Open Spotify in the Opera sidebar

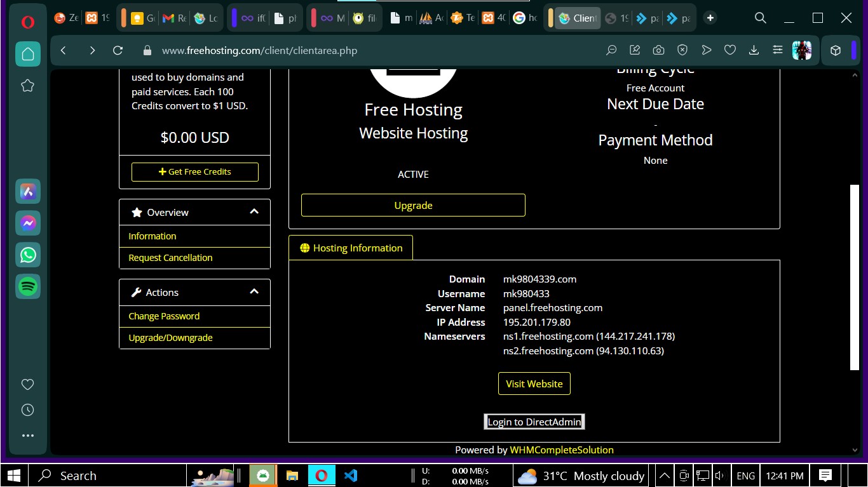click(28, 287)
